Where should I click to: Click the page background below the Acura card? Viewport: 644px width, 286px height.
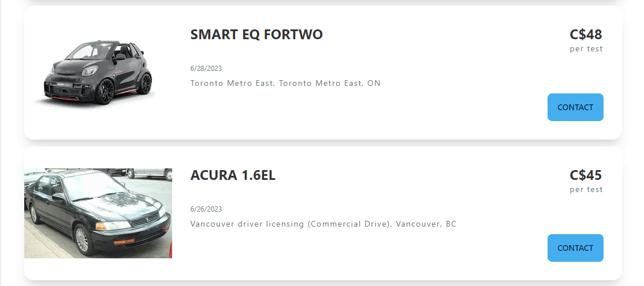tap(323, 283)
